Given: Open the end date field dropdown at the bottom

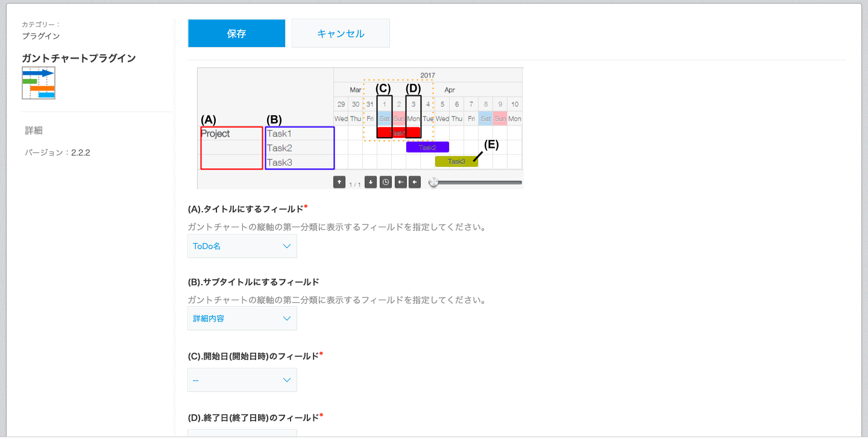Looking at the screenshot, I should [242, 435].
